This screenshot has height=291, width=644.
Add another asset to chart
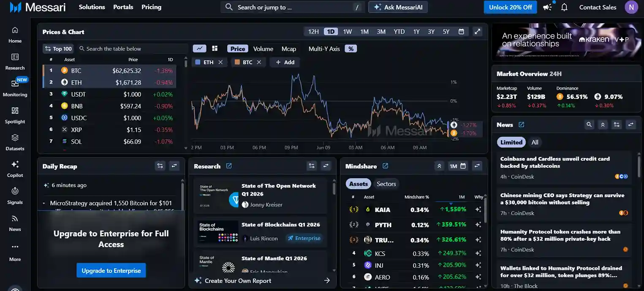(285, 62)
